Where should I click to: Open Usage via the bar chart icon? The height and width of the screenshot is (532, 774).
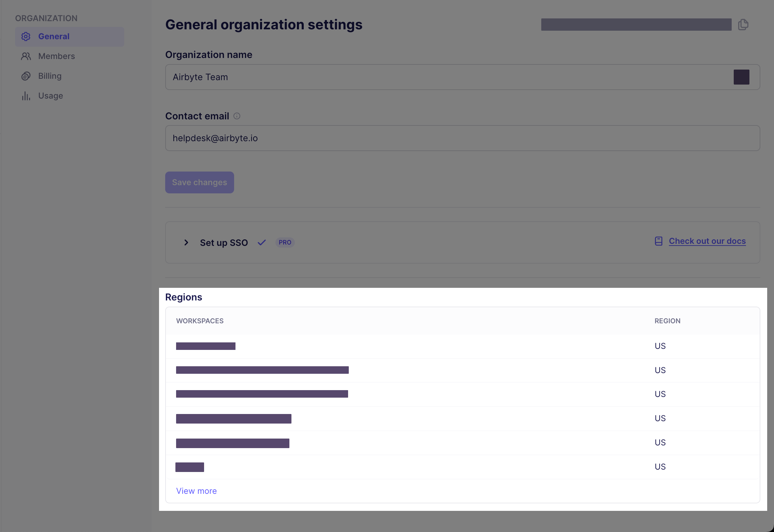click(26, 96)
